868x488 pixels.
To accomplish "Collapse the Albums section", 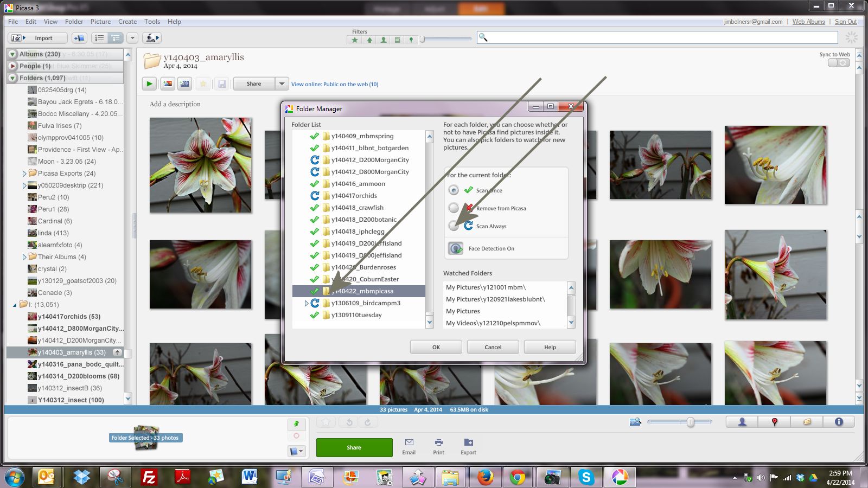I will click(12, 54).
